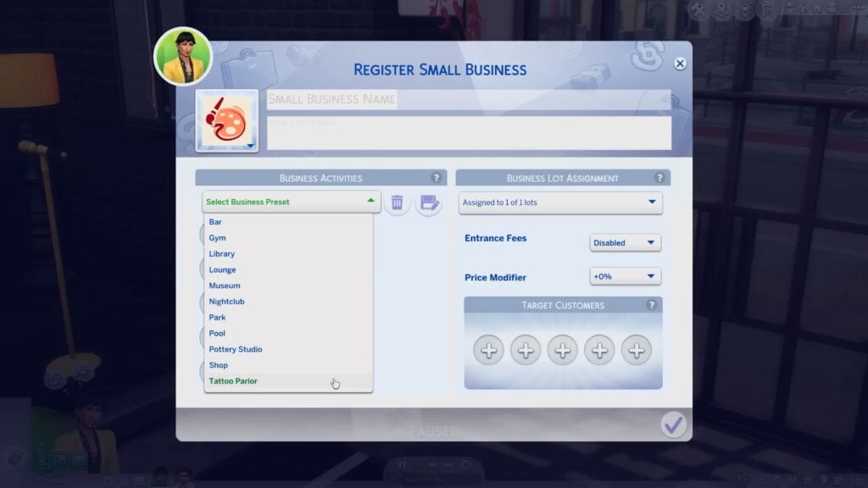Click the Sim portrait avatar
This screenshot has height=488, width=868.
click(x=182, y=56)
